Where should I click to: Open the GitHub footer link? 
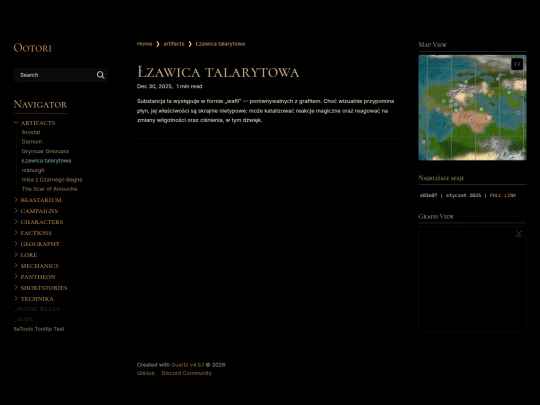click(146, 373)
